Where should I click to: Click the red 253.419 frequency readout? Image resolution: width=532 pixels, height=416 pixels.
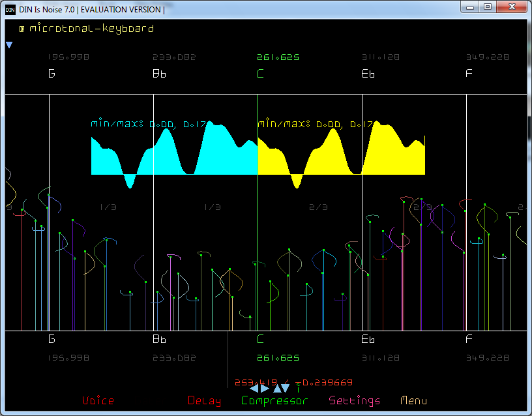click(x=255, y=383)
